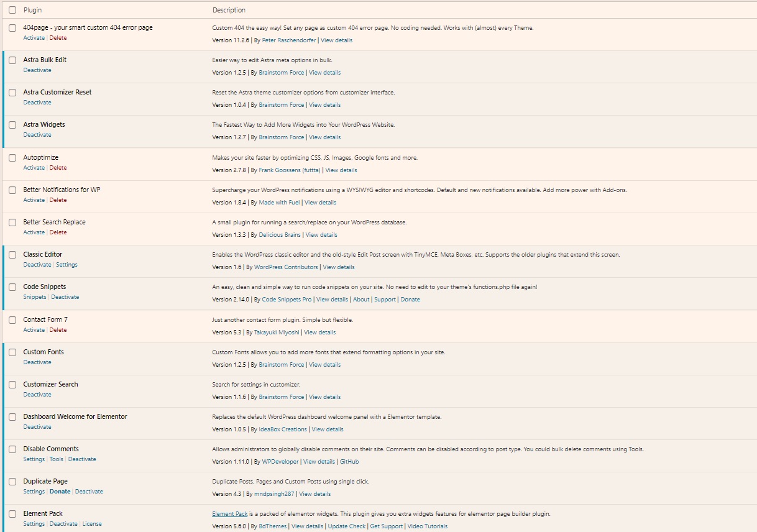Select the Custom Fonts checkbox
757x532 pixels.
coord(12,352)
